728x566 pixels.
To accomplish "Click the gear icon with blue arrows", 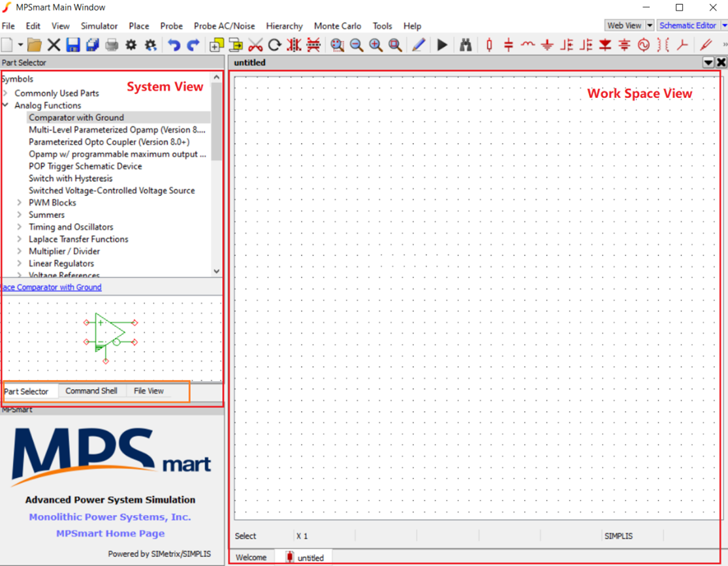I will (150, 45).
